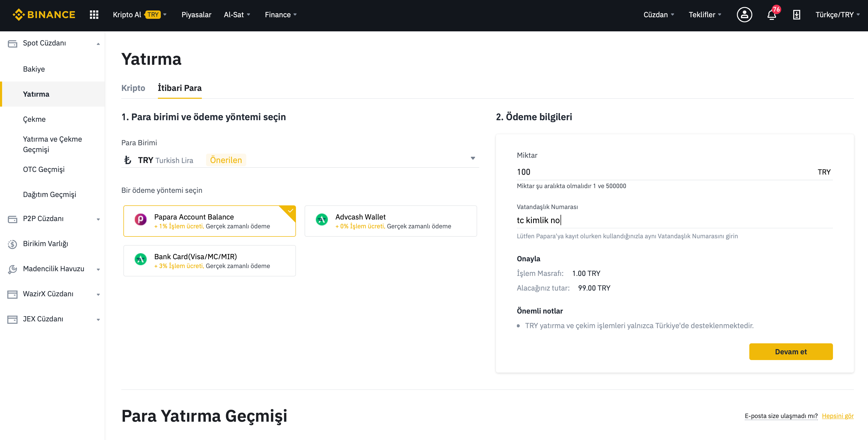Viewport: 868px width, 440px height.
Task: Open the apps grid menu icon
Action: pyautogui.click(x=94, y=14)
